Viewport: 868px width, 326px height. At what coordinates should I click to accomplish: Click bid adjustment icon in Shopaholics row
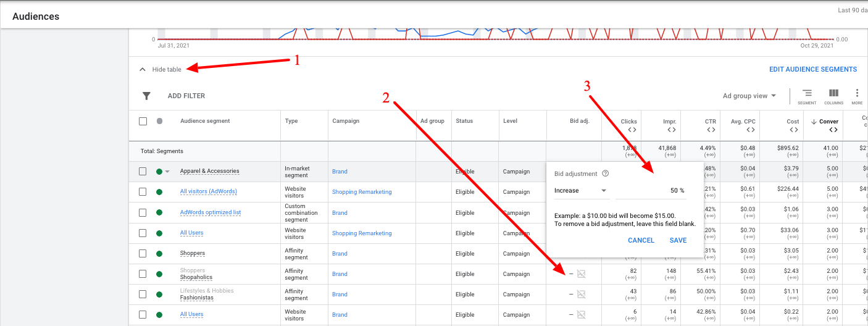click(581, 274)
